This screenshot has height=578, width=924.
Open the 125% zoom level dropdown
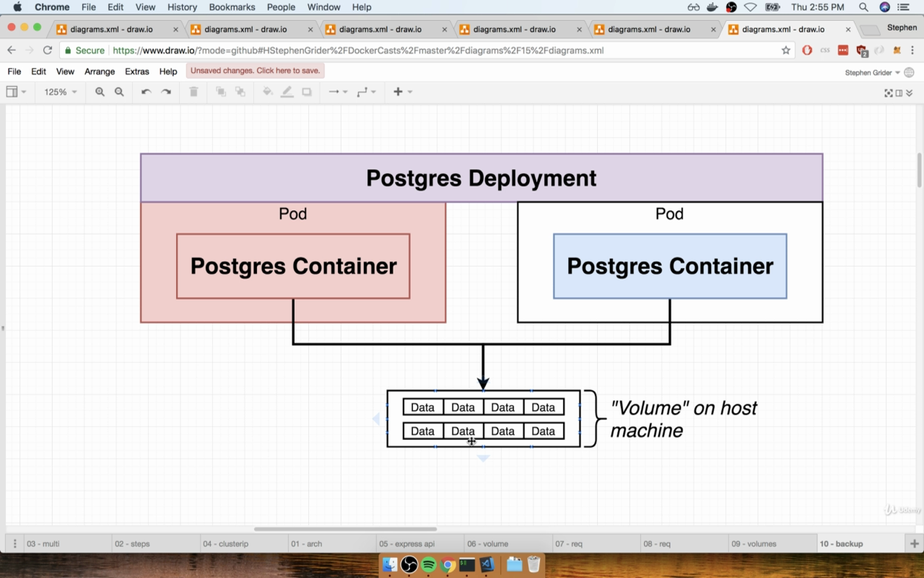coord(61,92)
